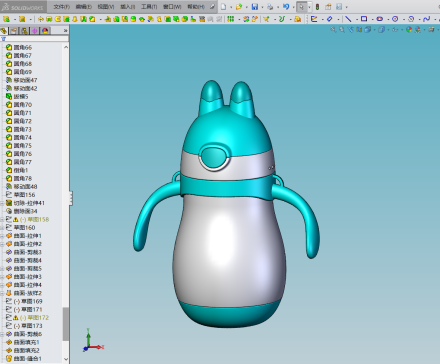Click Zoom to Fit in view toolbar
This screenshot has width=440, height=364.
coord(333,30)
